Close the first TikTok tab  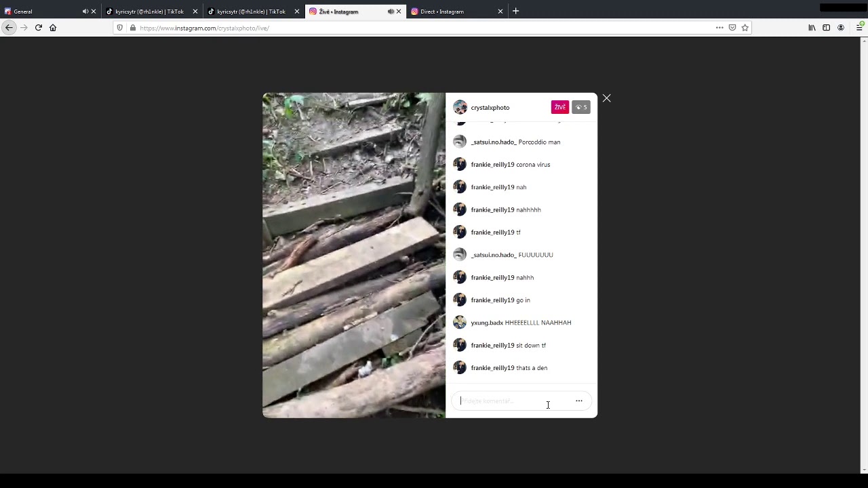(x=195, y=12)
